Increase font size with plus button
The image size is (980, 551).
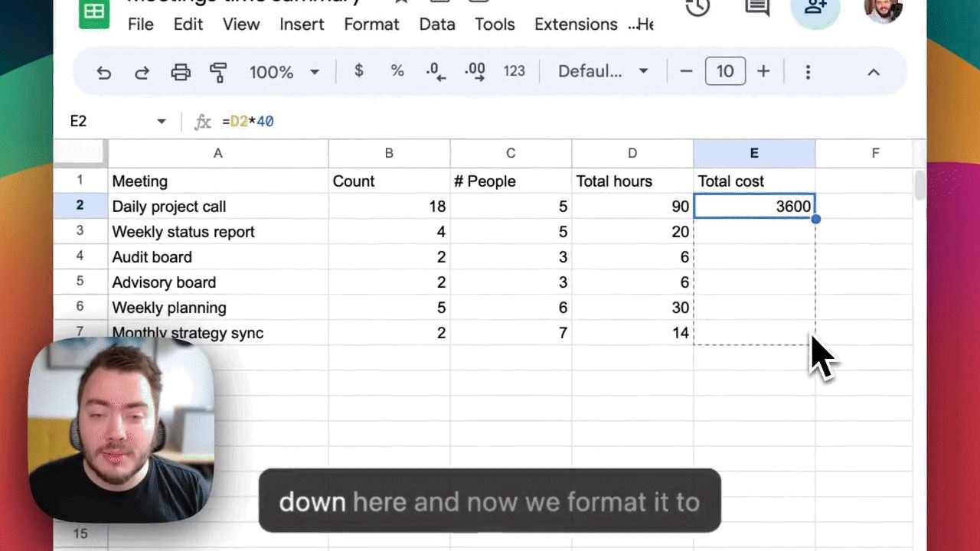point(763,72)
